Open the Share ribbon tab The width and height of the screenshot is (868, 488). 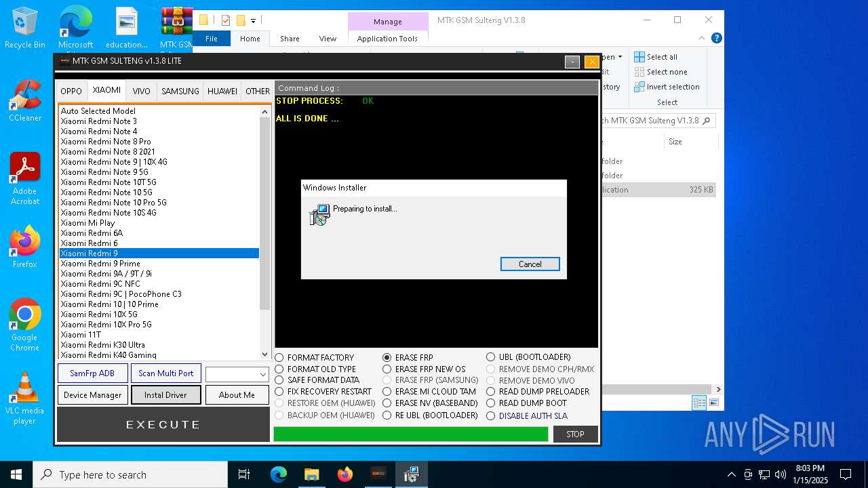tap(290, 39)
